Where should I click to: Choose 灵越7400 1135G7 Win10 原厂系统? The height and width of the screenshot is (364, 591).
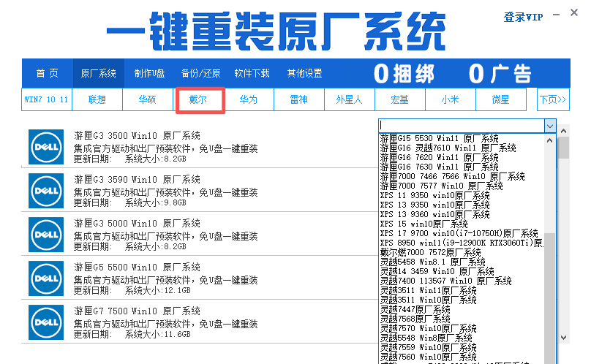(x=445, y=281)
